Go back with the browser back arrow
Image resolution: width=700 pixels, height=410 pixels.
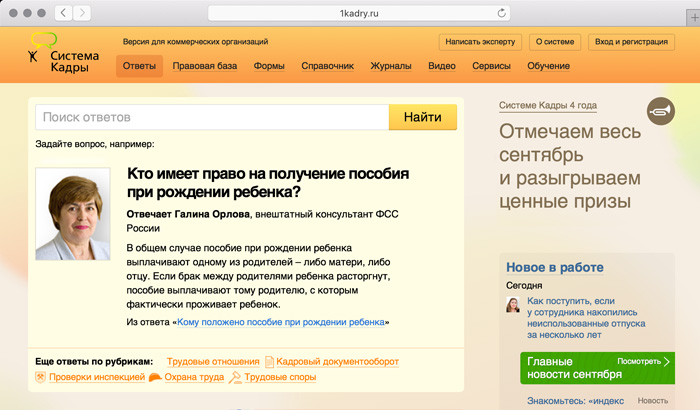63,13
